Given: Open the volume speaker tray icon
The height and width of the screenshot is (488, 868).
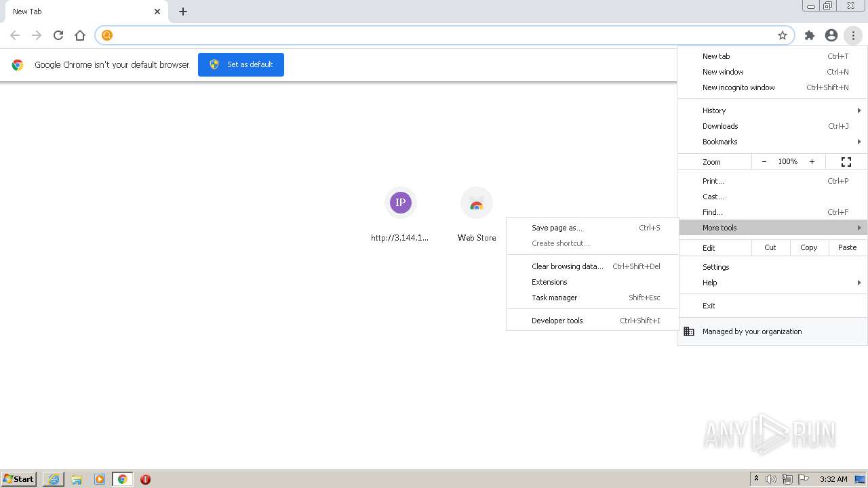Looking at the screenshot, I should pyautogui.click(x=771, y=479).
